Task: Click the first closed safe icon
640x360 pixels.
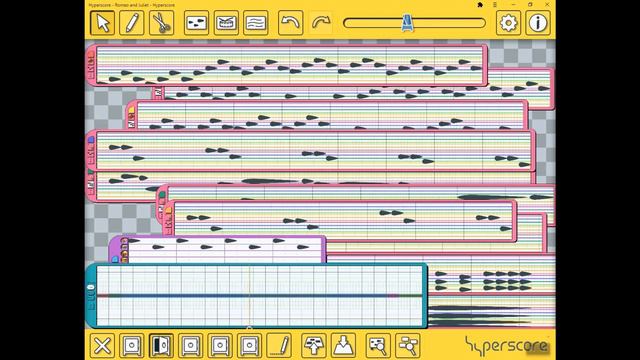Action: click(131, 346)
